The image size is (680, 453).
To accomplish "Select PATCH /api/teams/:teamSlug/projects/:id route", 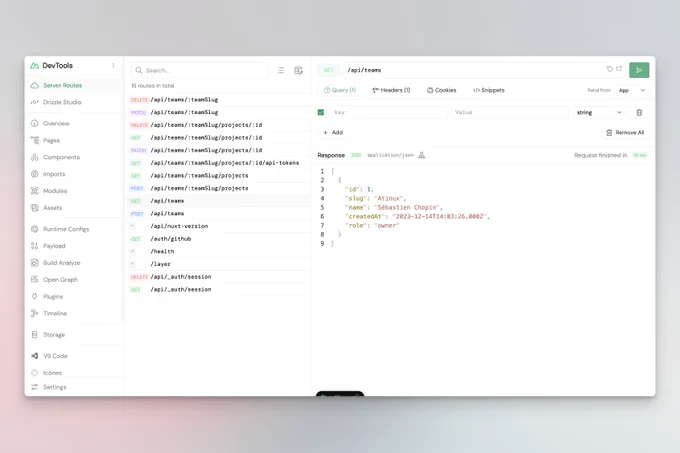I will [219, 150].
